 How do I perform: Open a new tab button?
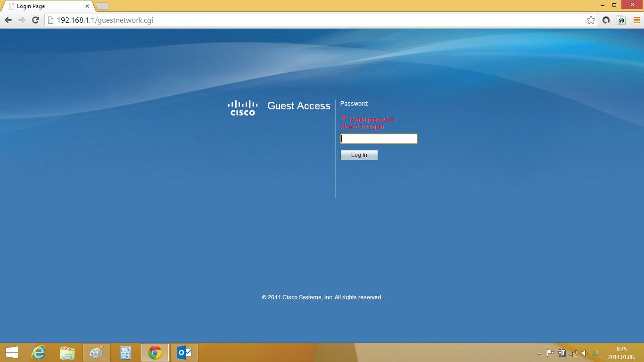pyautogui.click(x=103, y=6)
